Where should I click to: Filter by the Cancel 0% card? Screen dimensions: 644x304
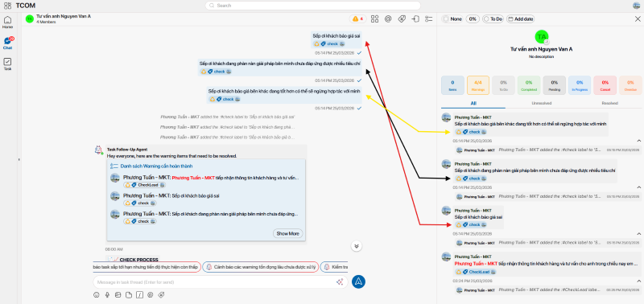click(605, 85)
